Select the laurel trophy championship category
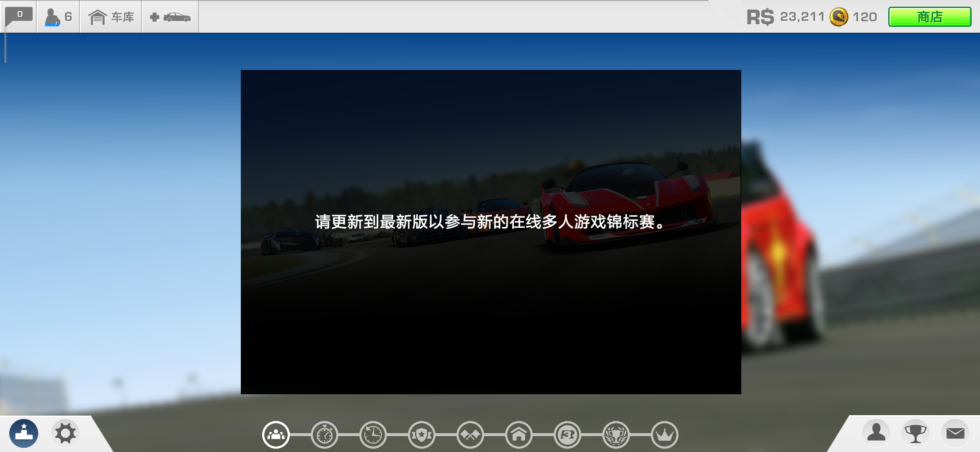This screenshot has height=452, width=980. click(616, 435)
